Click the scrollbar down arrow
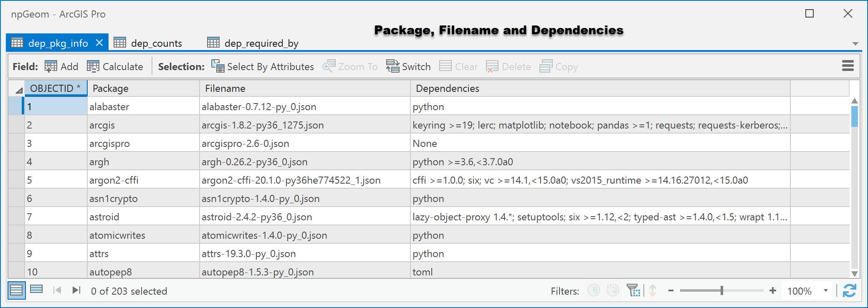The width and height of the screenshot is (868, 308). (855, 274)
